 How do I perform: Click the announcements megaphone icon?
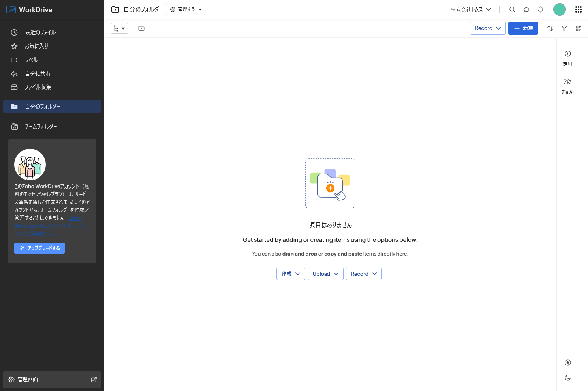526,9
